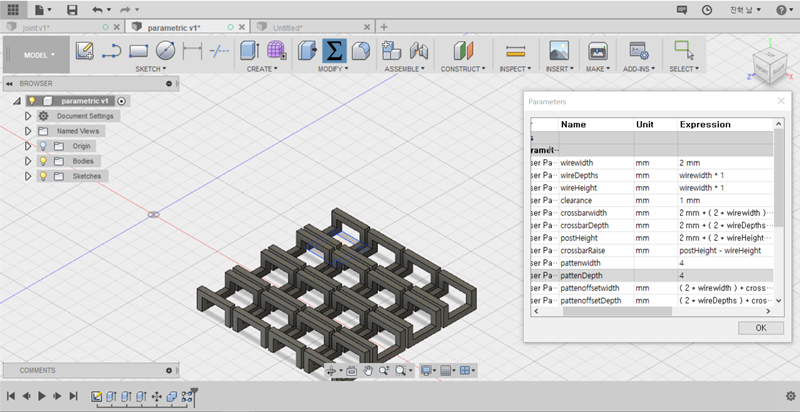This screenshot has width=800, height=412.
Task: Edit the wirewidth expression 2 mm
Action: pos(726,163)
